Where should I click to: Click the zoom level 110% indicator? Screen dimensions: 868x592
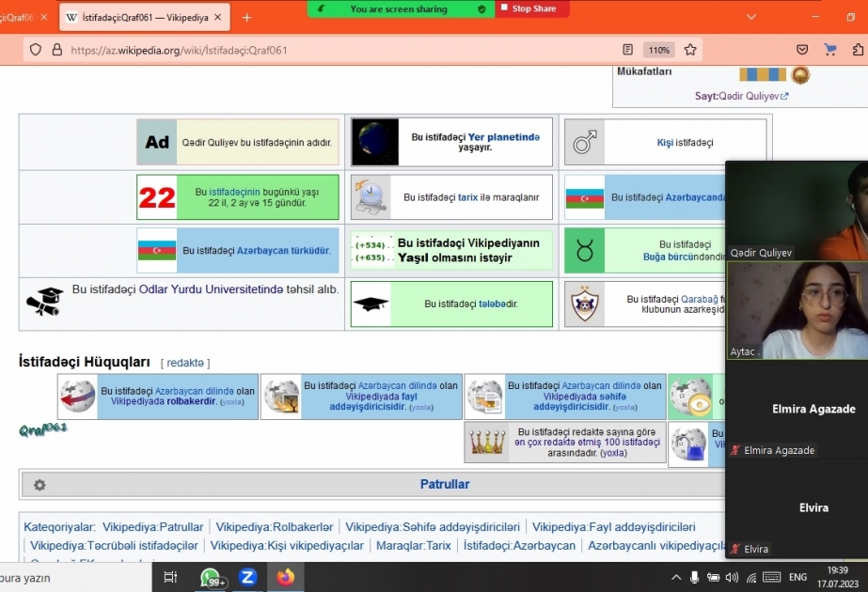click(x=658, y=51)
